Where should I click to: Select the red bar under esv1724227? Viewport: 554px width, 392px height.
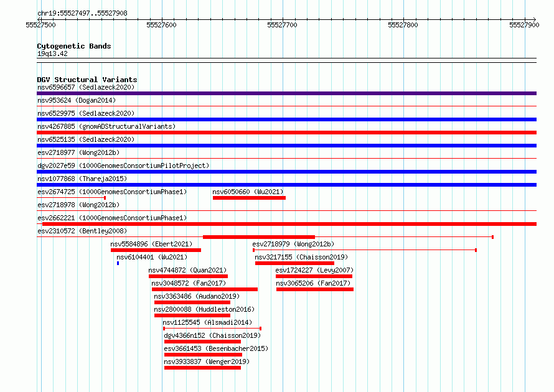(x=314, y=276)
